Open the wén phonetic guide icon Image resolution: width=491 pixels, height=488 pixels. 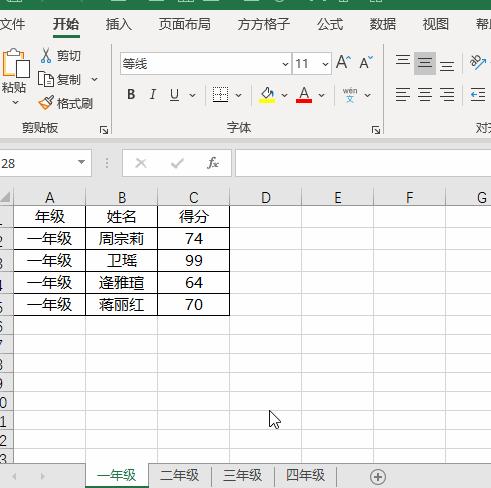350,95
